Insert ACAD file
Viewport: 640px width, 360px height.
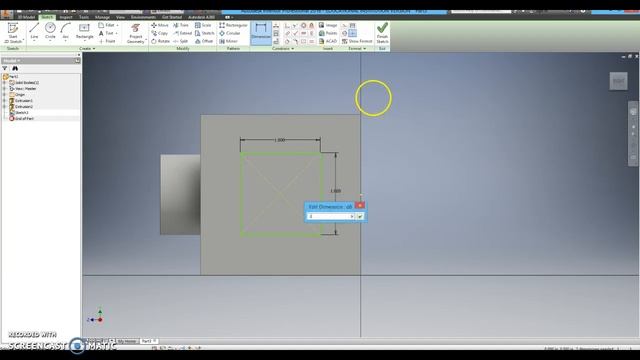[328, 41]
